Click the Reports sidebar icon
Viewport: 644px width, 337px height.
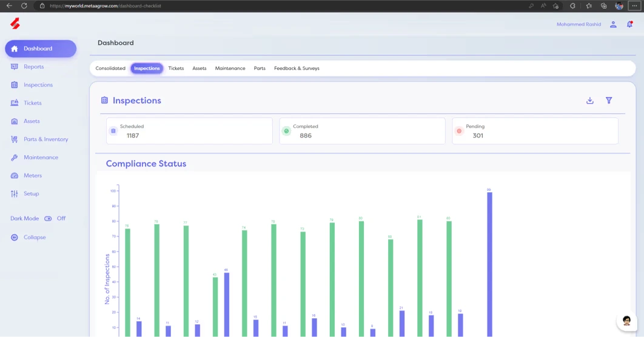(15, 67)
